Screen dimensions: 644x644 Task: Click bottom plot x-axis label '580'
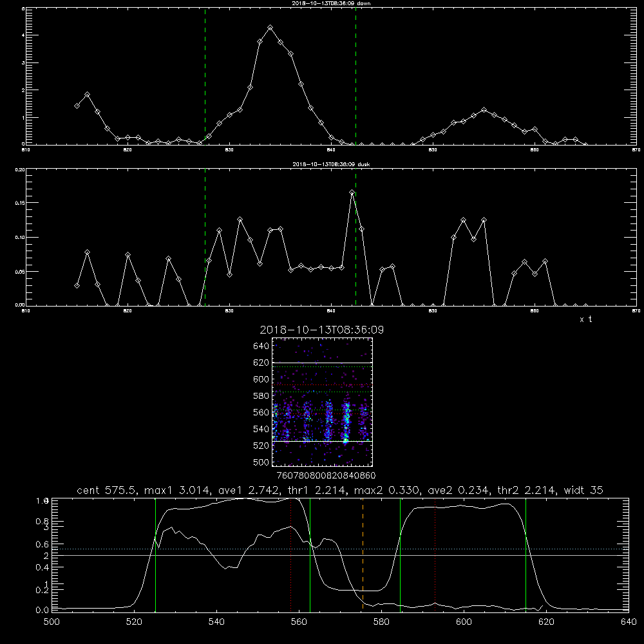coord(381,622)
